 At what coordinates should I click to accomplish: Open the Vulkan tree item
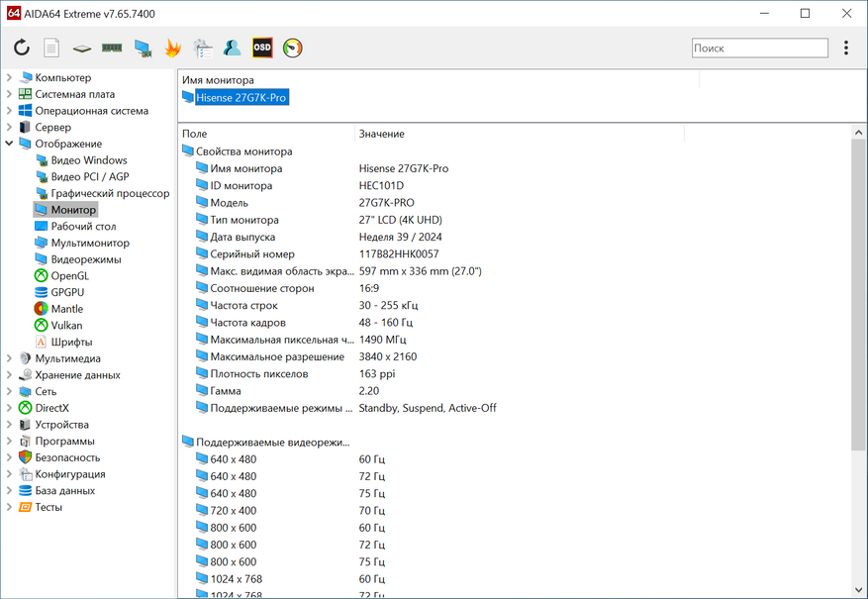pyautogui.click(x=58, y=326)
